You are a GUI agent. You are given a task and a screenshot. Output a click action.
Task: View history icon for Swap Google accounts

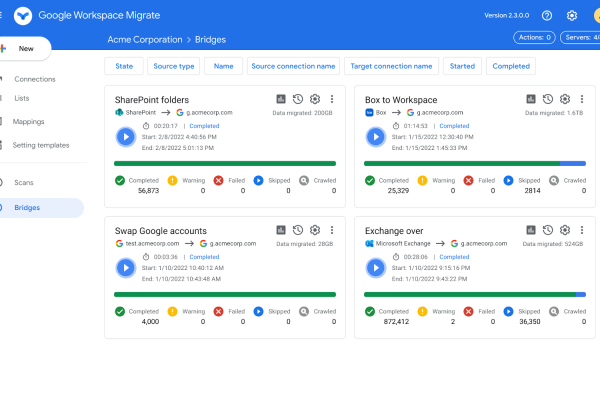(298, 230)
